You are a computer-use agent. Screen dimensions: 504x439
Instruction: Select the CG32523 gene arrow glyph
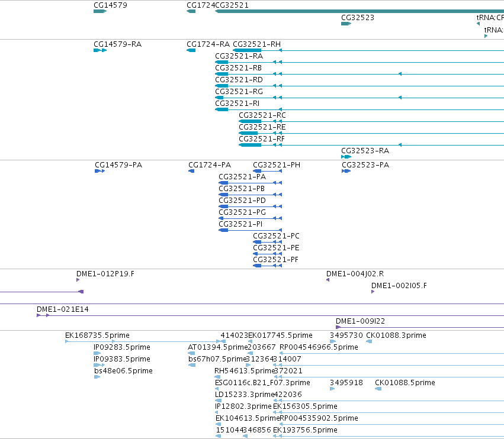tap(346, 24)
